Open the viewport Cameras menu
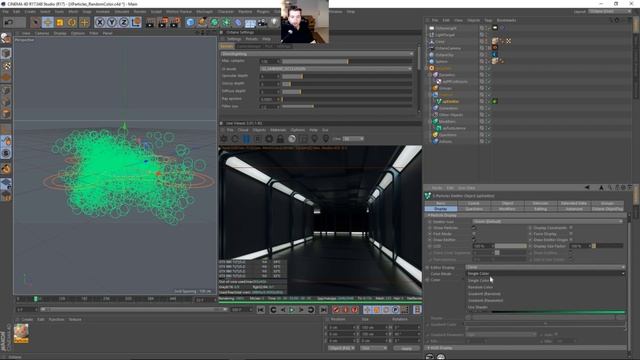The width and height of the screenshot is (640, 360). tap(42, 33)
